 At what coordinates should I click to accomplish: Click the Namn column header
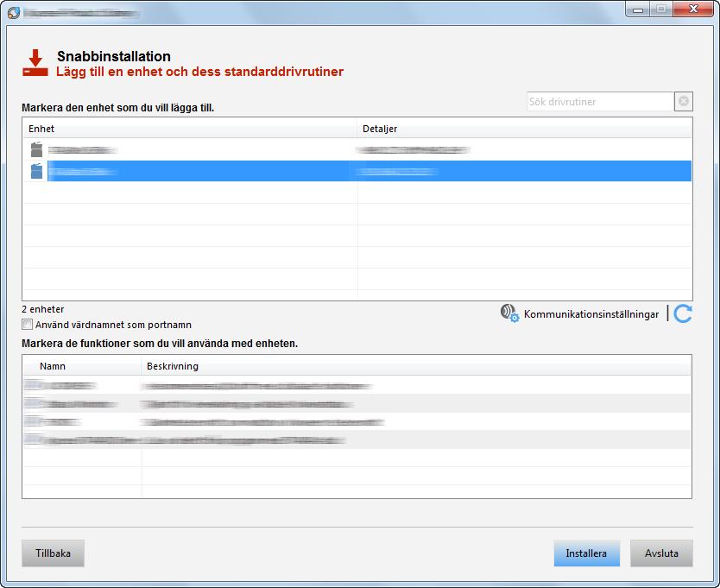tap(82, 366)
